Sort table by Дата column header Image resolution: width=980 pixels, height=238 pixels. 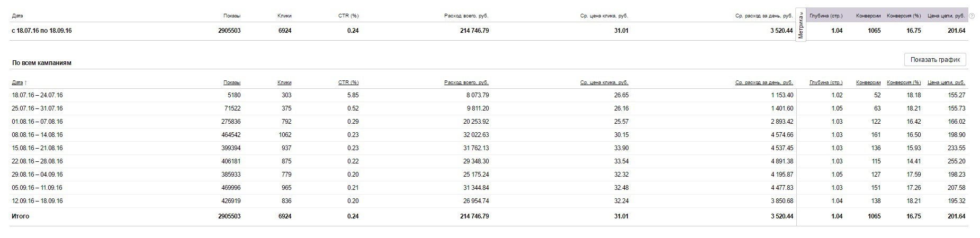point(17,83)
